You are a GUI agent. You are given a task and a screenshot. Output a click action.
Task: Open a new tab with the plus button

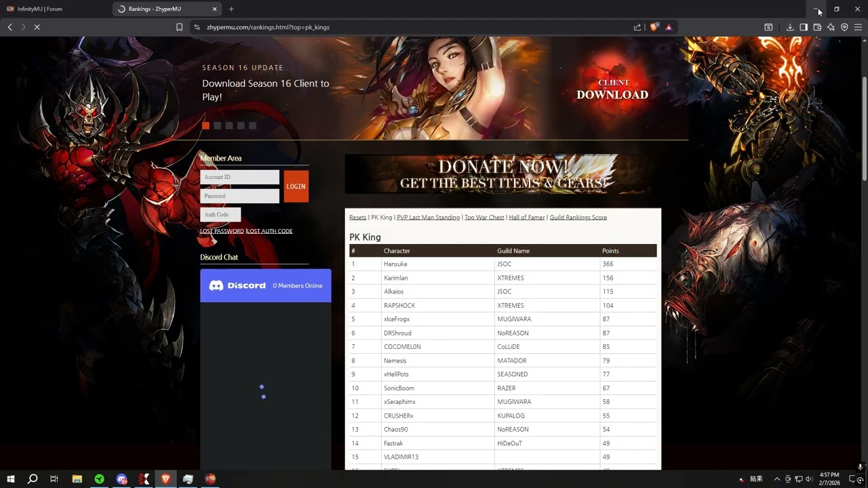point(231,9)
